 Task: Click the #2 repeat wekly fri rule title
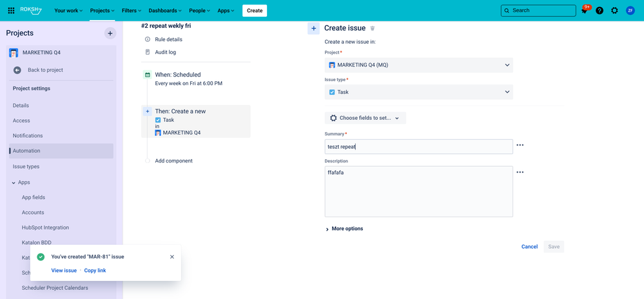[x=166, y=26]
